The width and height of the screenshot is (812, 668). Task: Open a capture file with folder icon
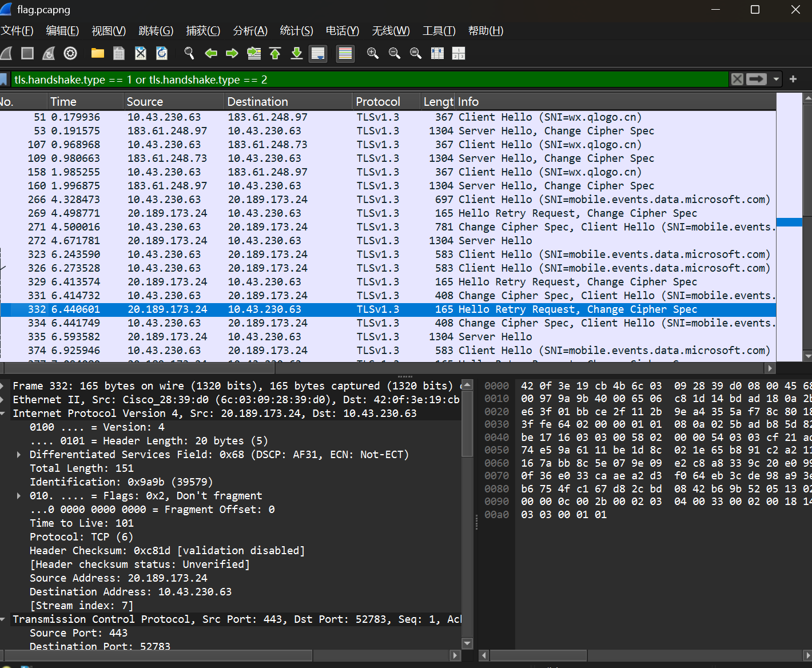pyautogui.click(x=98, y=53)
